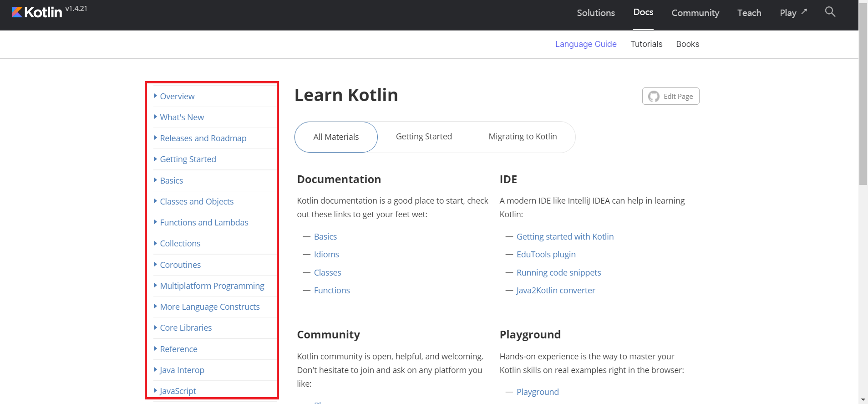
Task: Expand the Coroutines sidebar arrow
Action: pos(156,265)
